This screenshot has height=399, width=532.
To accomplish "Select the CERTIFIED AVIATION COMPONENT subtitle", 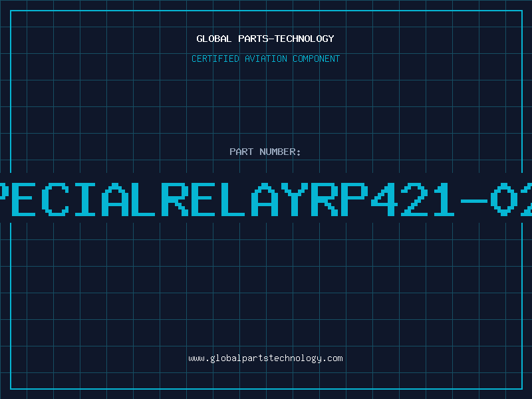I will [265, 59].
